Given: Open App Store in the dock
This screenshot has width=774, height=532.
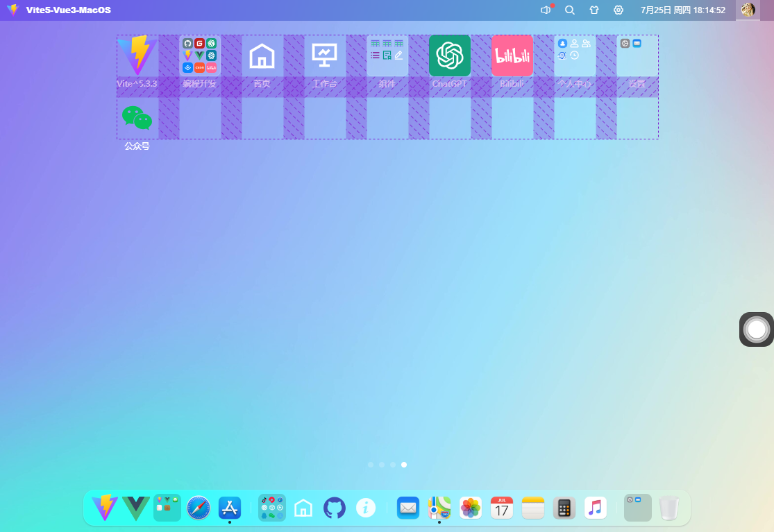Looking at the screenshot, I should coord(230,507).
